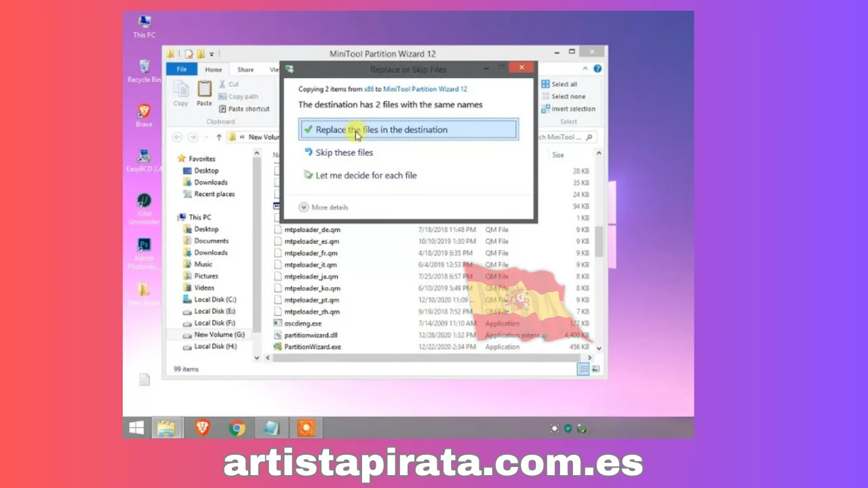Select file PartitionWizard.exe

(x=307, y=347)
